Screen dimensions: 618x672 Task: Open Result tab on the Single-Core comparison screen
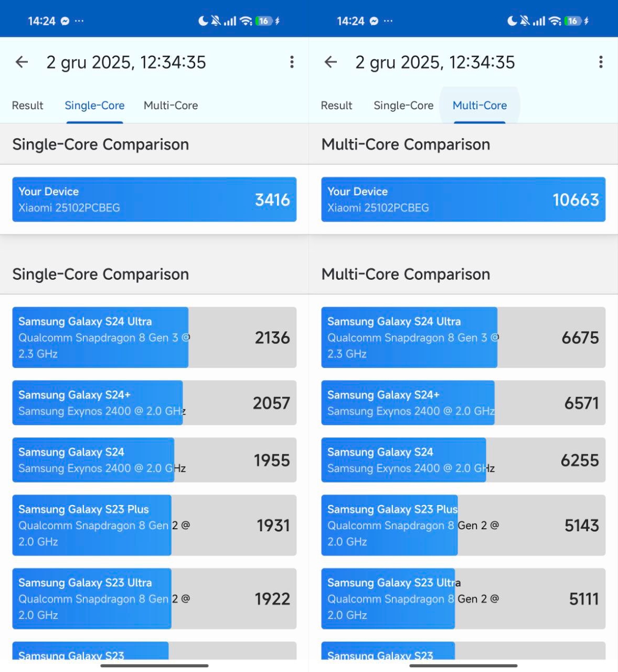coord(27,106)
